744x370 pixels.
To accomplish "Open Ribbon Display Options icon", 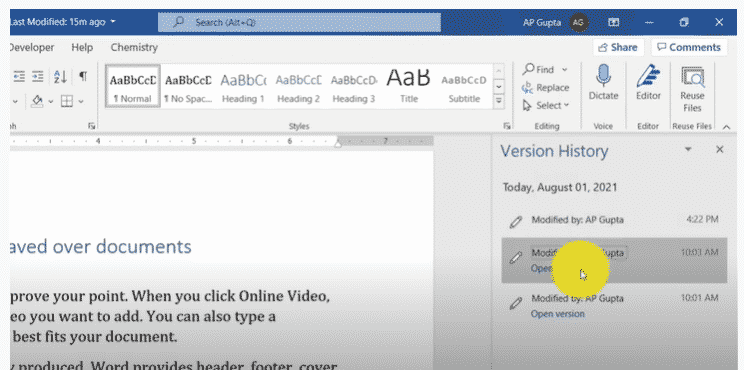I will pos(614,22).
